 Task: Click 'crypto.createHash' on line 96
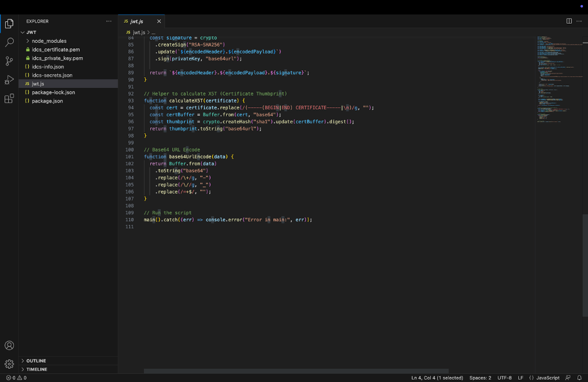pyautogui.click(x=227, y=121)
